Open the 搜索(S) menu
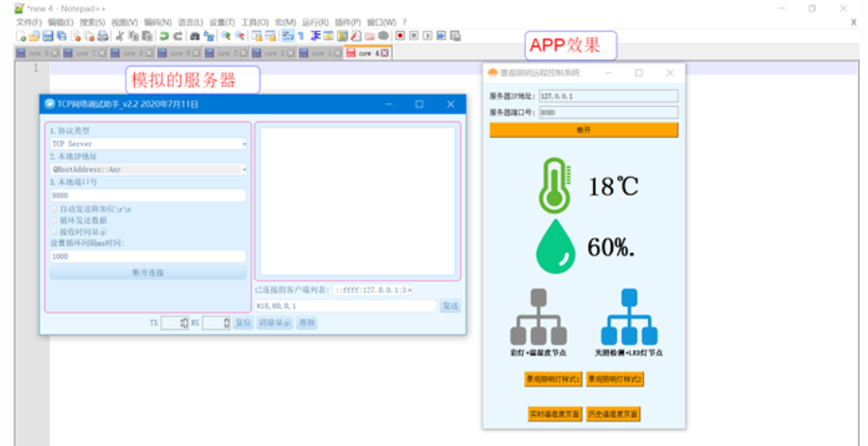Image resolution: width=868 pixels, height=446 pixels. (x=93, y=22)
